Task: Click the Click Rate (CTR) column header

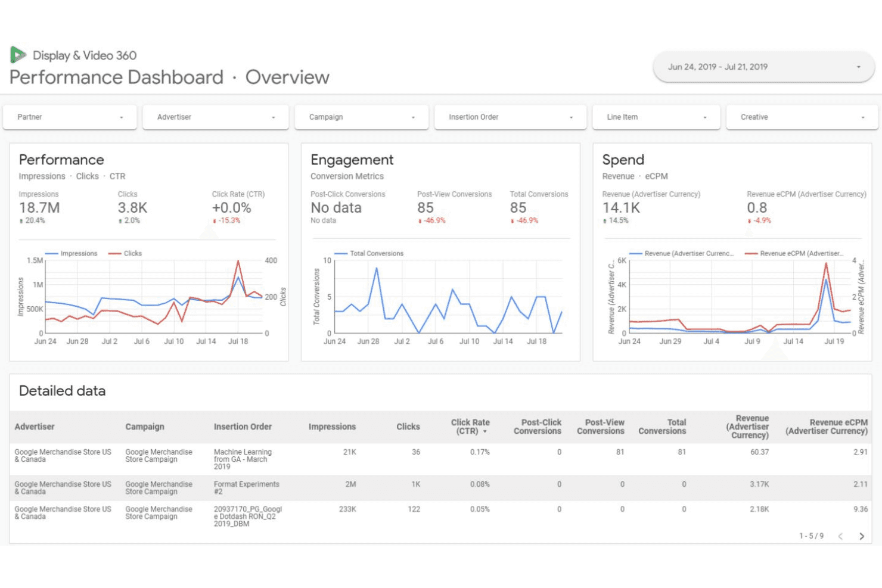Action: (x=470, y=427)
